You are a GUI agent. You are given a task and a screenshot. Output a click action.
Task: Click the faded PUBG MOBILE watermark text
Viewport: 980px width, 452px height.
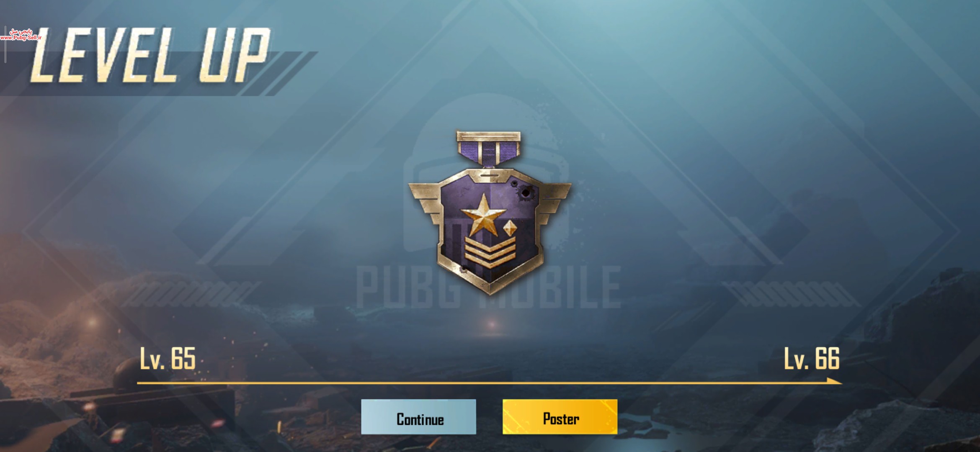click(x=488, y=287)
